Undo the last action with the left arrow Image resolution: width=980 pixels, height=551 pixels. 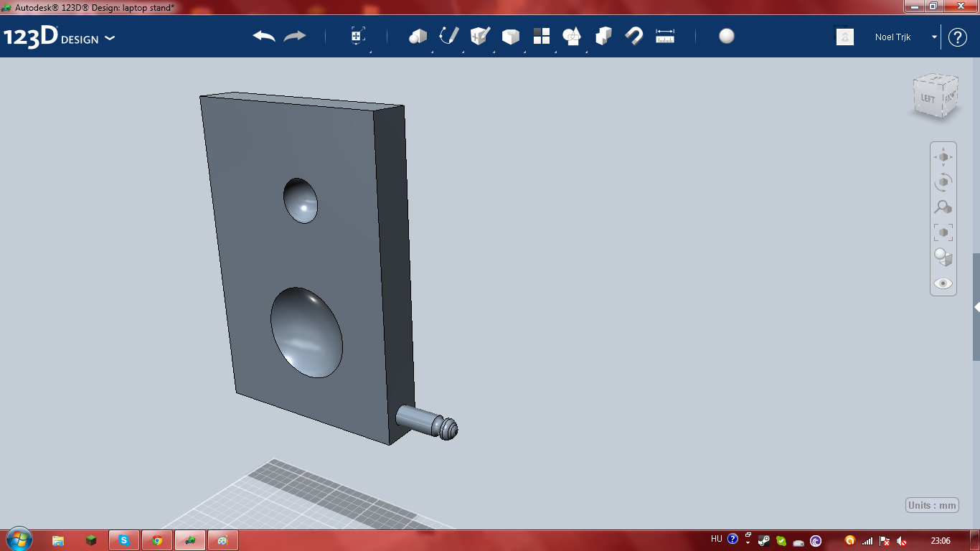264,37
